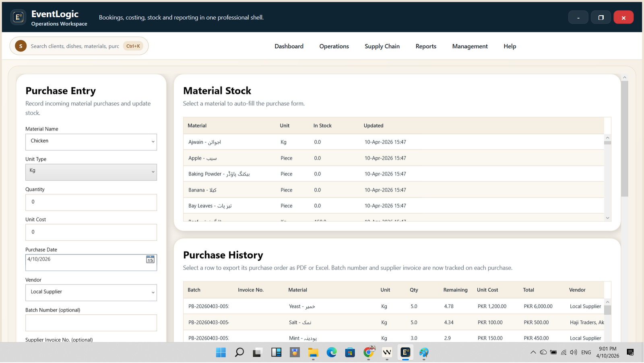The image size is (644, 363).
Task: Click the search icon in the search bar
Action: tap(20, 46)
